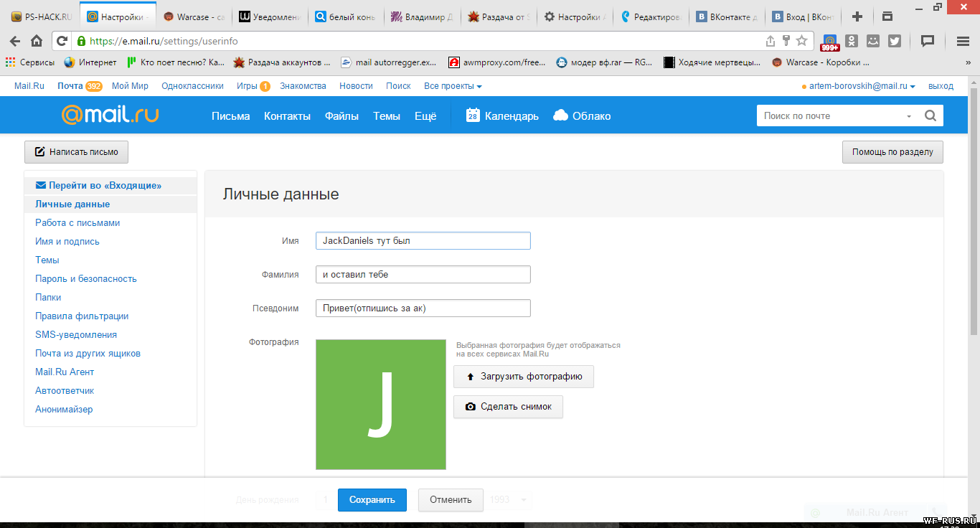Screen dimensions: 980x528
Task: Click the tab stack icon beside the new-tab plus
Action: [x=887, y=16]
